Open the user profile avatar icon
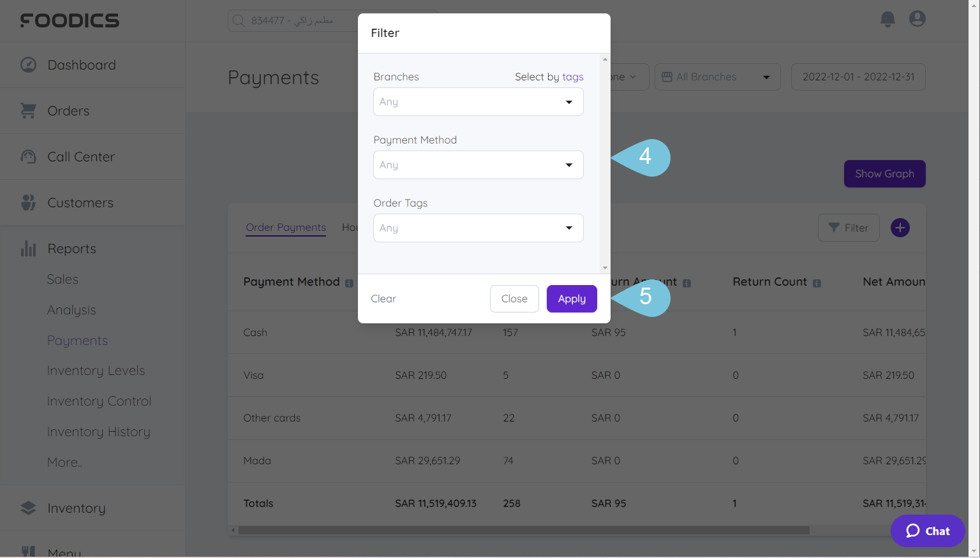 tap(917, 18)
